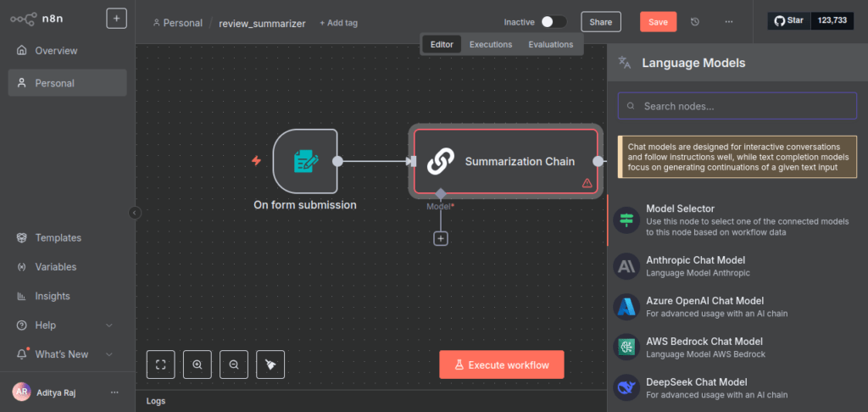Zoom out on the workflow canvas
The height and width of the screenshot is (412, 868).
click(x=234, y=365)
